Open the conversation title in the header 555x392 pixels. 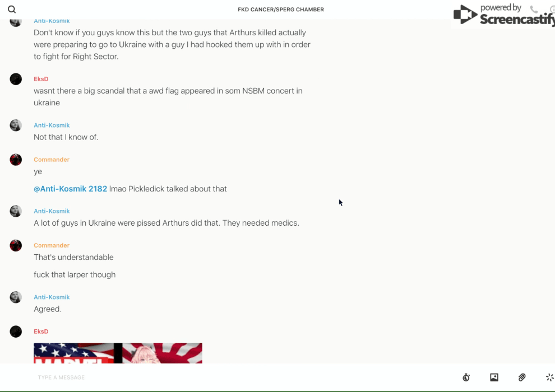coord(281,10)
